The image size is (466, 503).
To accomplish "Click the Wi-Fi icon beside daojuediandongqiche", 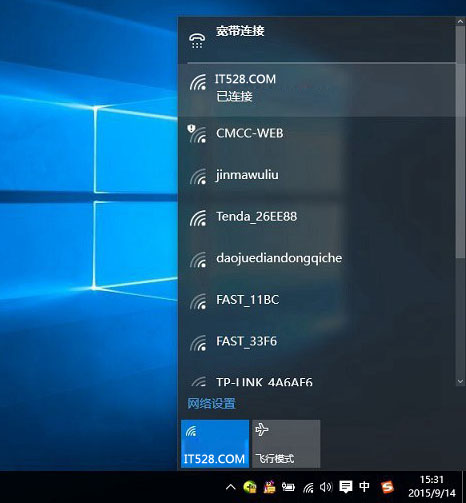I will click(198, 259).
